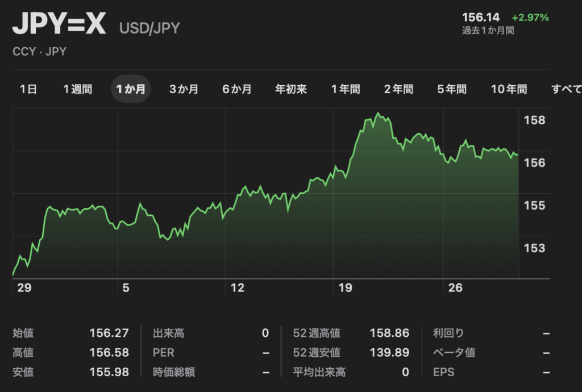This screenshot has height=392, width=582.
Task: Open the 2年間 time range
Action: pyautogui.click(x=399, y=89)
